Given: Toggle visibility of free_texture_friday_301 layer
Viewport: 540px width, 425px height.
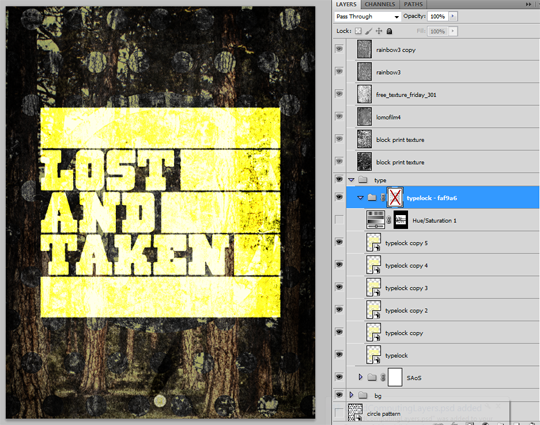Looking at the screenshot, I should [x=339, y=94].
